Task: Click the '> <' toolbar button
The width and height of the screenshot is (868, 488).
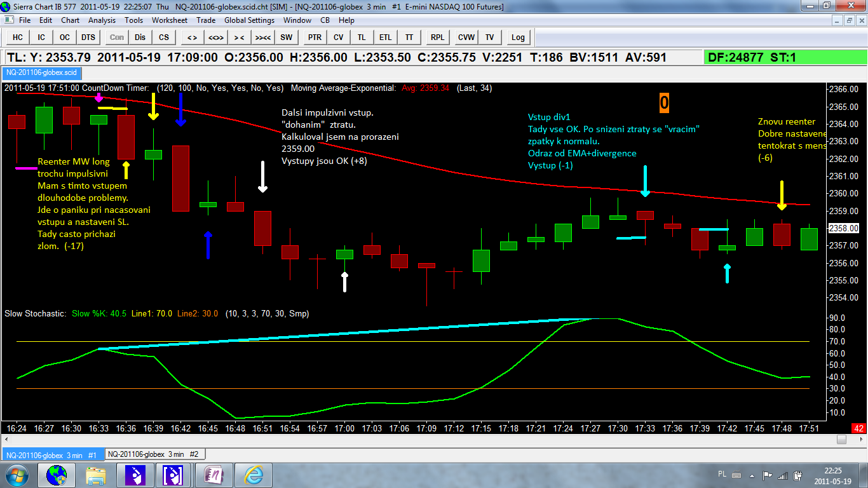Action: pos(240,37)
